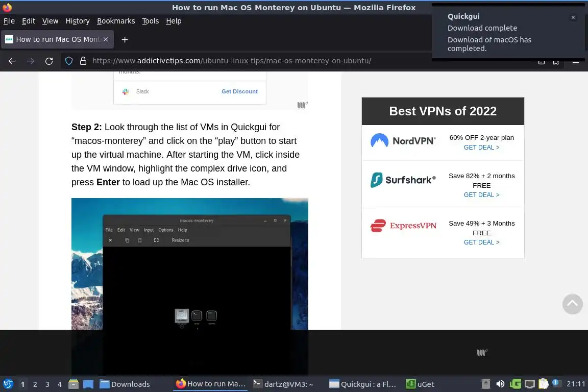Click '60% OFF 2-year plan' text
588x392 pixels.
(x=481, y=138)
